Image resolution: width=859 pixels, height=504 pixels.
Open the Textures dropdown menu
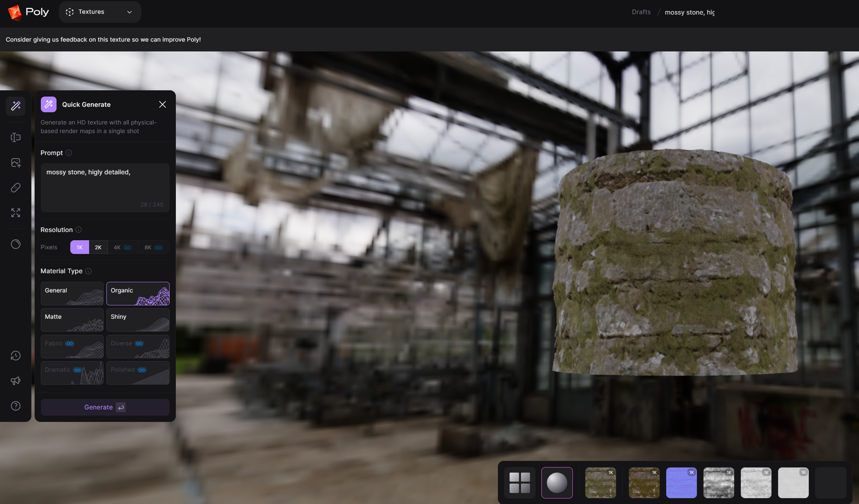point(100,12)
